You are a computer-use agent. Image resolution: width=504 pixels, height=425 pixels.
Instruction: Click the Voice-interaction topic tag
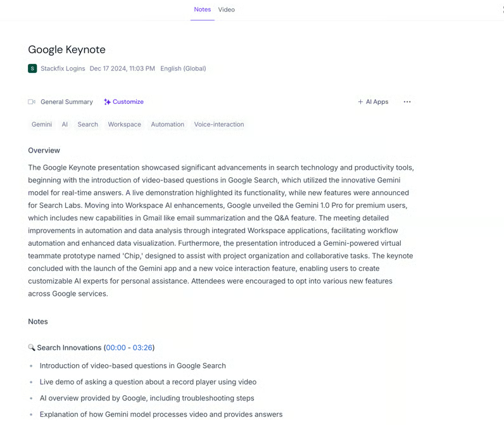click(219, 125)
